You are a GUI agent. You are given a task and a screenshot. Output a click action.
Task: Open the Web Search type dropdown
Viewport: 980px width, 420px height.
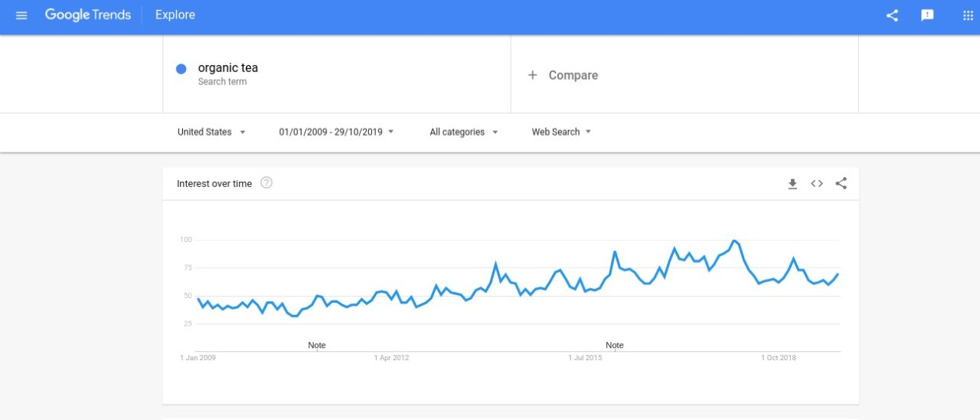562,132
